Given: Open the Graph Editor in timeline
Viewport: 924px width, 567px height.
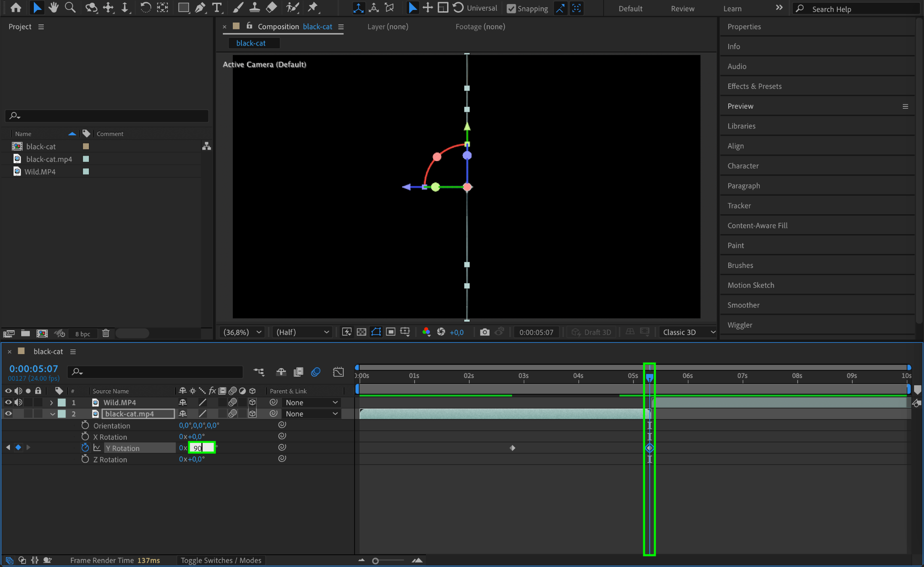Looking at the screenshot, I should click(338, 372).
